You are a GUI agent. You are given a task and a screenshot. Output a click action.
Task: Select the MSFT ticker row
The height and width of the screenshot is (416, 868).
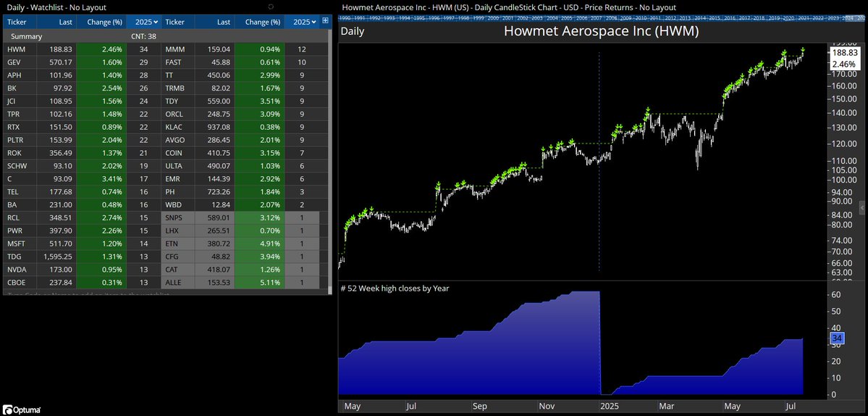[81, 244]
